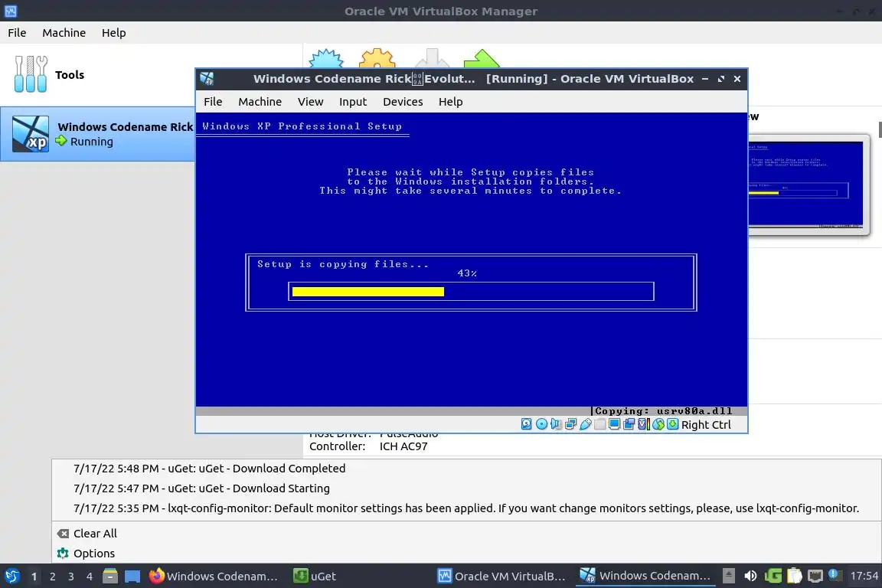Click the network monitor tray icon
Image resolution: width=882 pixels, height=588 pixels.
click(x=815, y=576)
